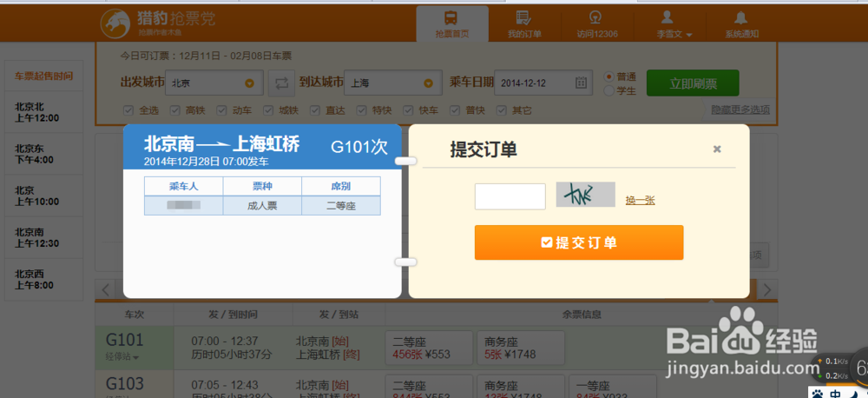Viewport: 868px width, 398px height.
Task: Click the headset icon above 访问12306
Action: (x=595, y=17)
